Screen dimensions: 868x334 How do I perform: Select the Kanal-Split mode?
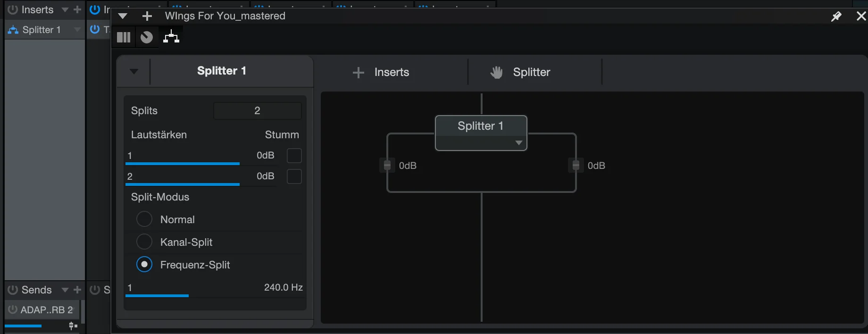coord(144,242)
